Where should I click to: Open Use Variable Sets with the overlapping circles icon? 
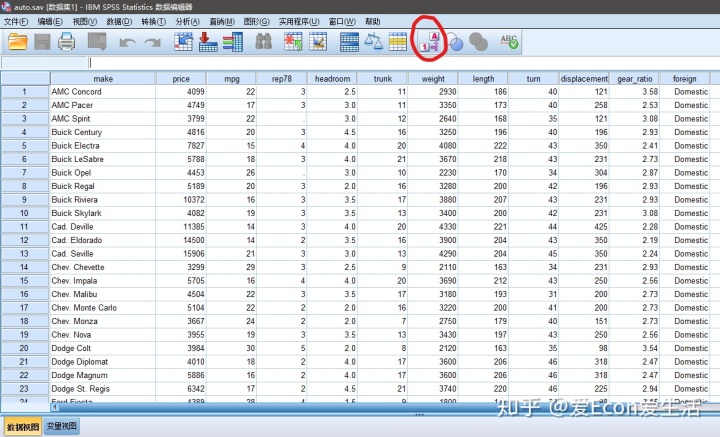point(455,42)
